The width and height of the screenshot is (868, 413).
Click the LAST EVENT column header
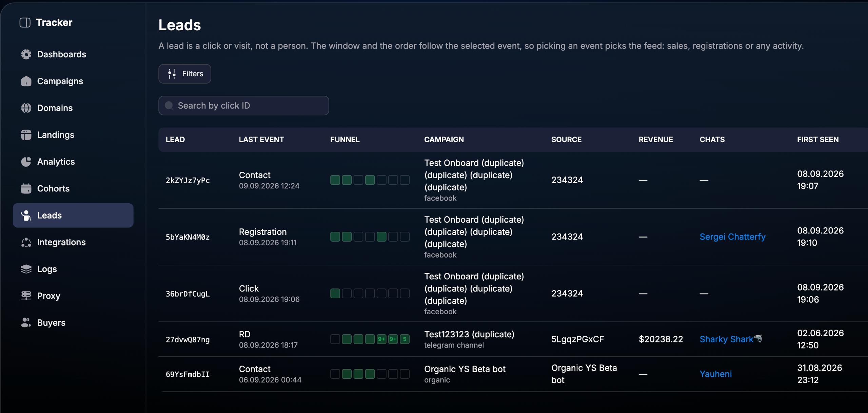(x=261, y=139)
